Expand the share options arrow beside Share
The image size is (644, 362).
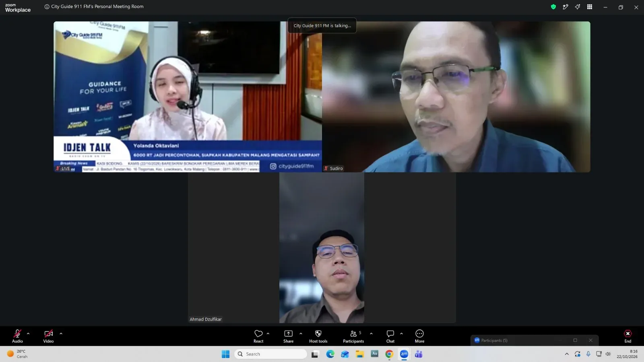[301, 333]
